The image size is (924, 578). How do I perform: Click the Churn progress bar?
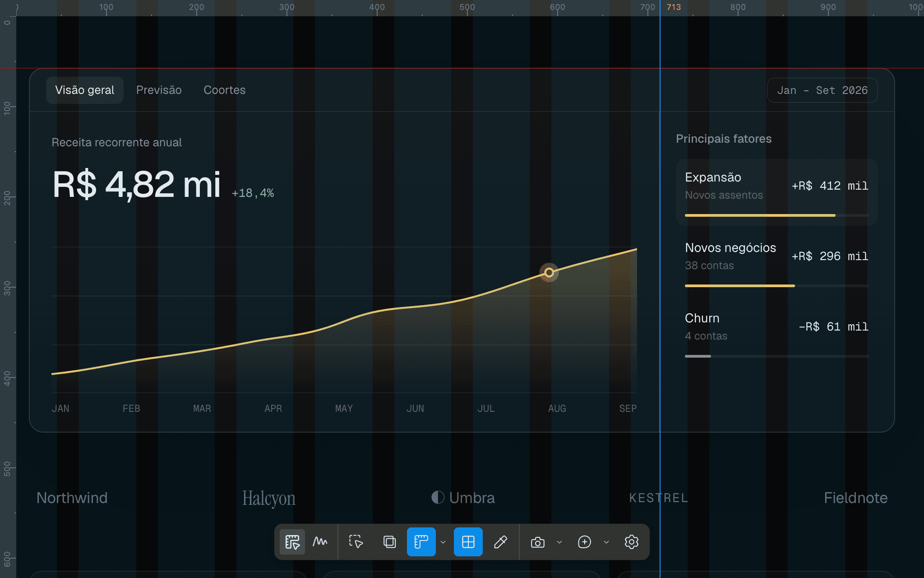click(776, 356)
